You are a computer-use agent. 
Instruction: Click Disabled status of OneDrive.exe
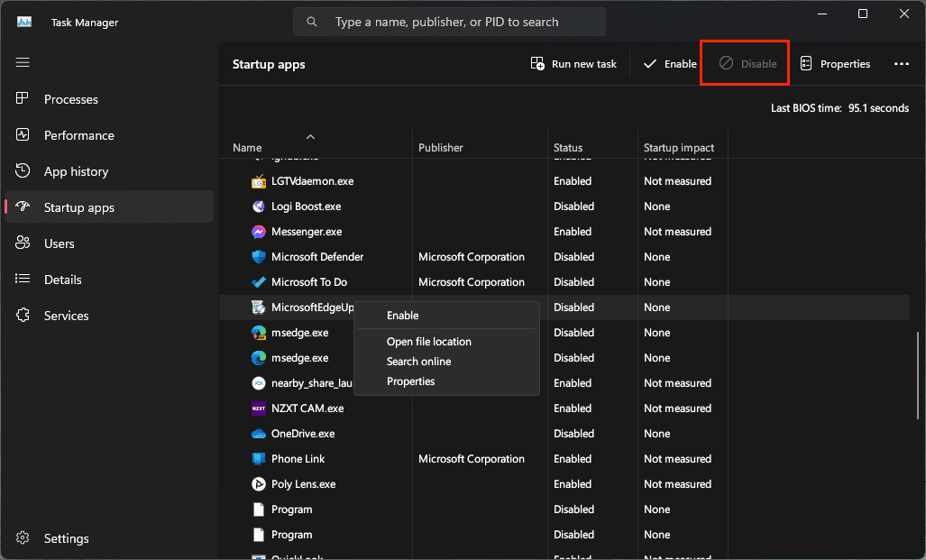(573, 434)
